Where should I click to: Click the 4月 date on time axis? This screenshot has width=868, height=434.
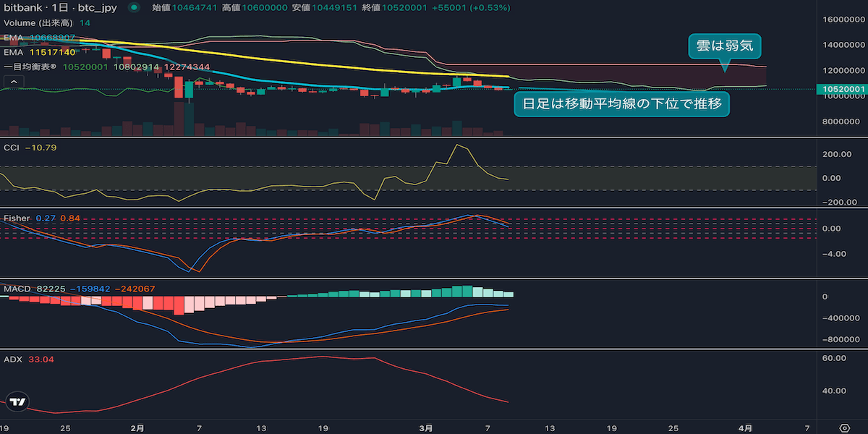pos(748,427)
